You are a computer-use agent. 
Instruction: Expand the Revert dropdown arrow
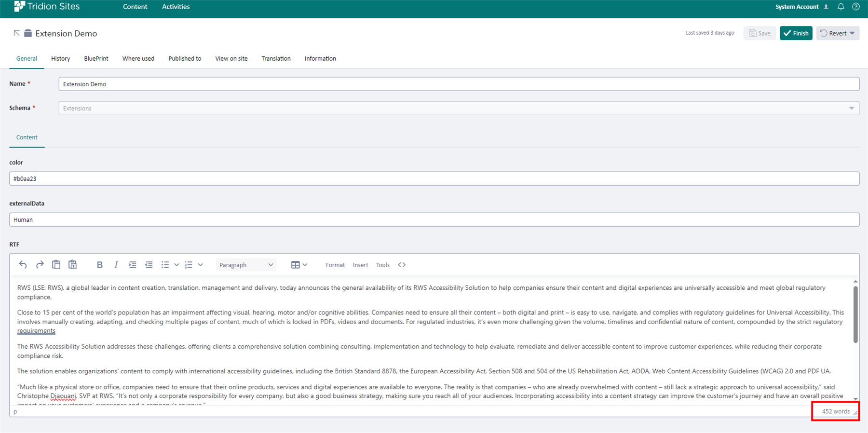pos(853,33)
